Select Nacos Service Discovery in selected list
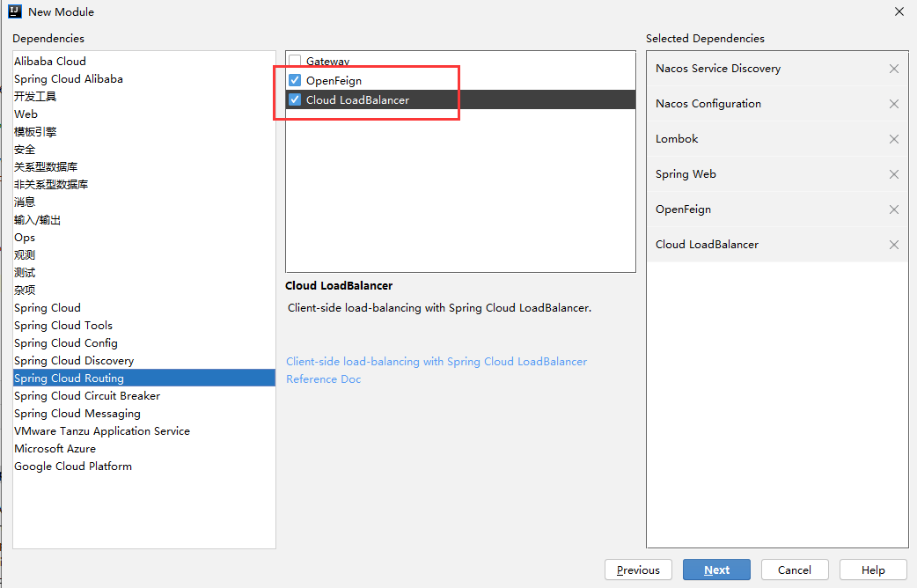The height and width of the screenshot is (588, 917). (777, 69)
